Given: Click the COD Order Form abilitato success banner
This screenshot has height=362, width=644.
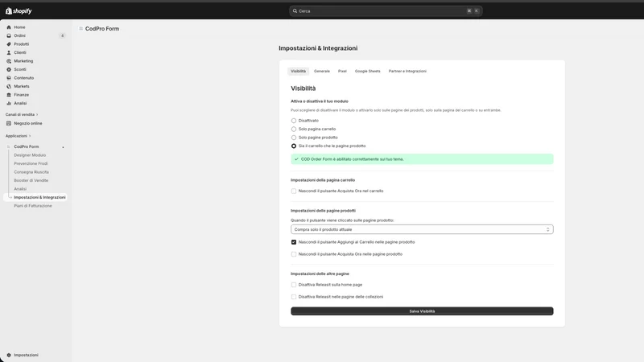Looking at the screenshot, I should tap(422, 158).
